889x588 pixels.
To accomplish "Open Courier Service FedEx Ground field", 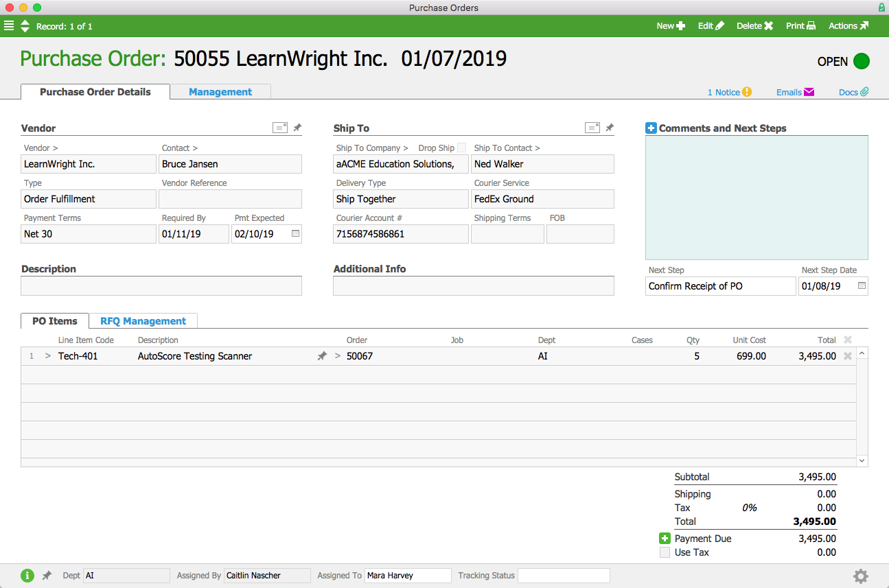I will (x=542, y=199).
